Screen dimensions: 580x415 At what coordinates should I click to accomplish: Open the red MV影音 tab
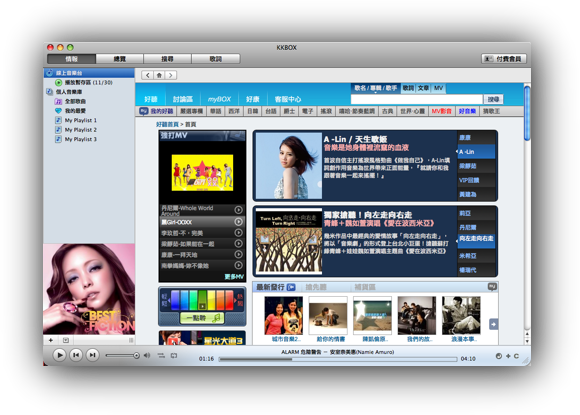pyautogui.click(x=441, y=111)
